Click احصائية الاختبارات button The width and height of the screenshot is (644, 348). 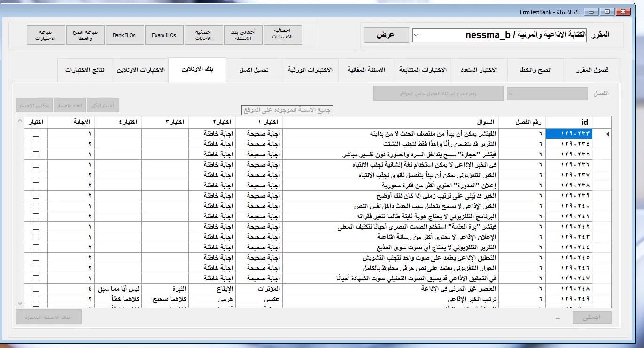(x=282, y=35)
